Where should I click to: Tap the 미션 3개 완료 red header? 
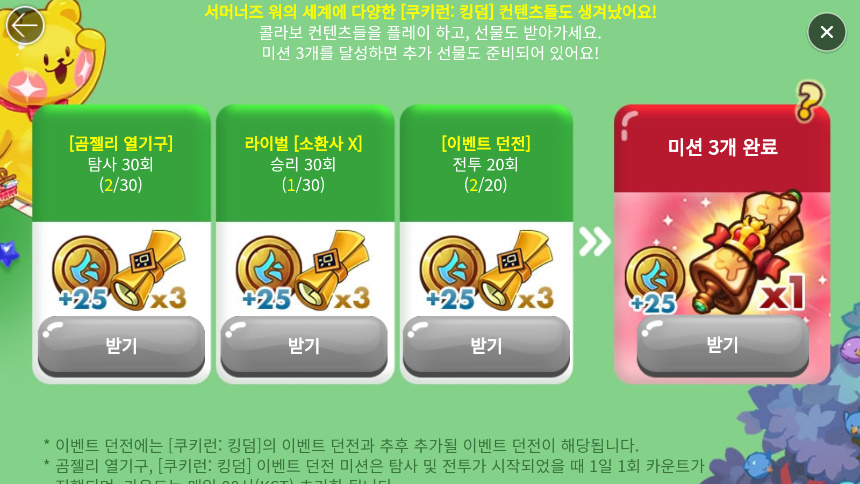(x=722, y=147)
